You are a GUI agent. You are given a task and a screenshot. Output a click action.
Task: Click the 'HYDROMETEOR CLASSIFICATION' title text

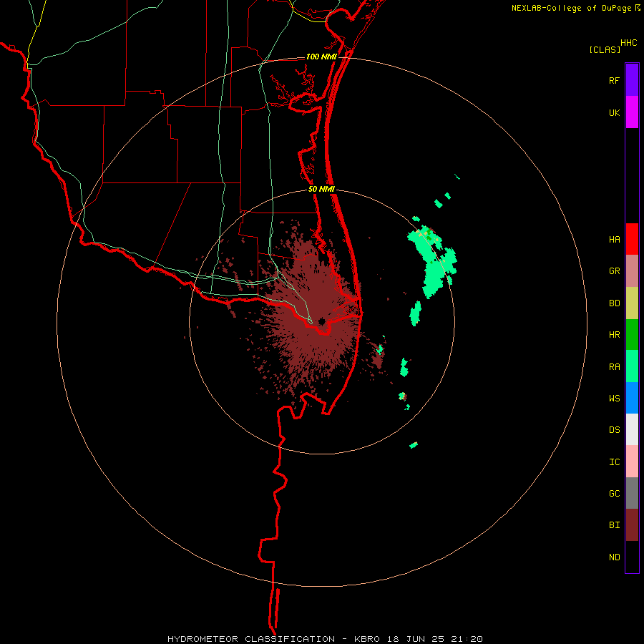(251, 639)
